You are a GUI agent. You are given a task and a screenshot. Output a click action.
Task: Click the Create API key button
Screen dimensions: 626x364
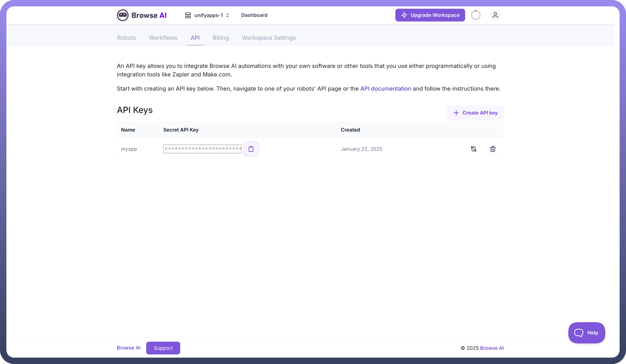tap(475, 113)
